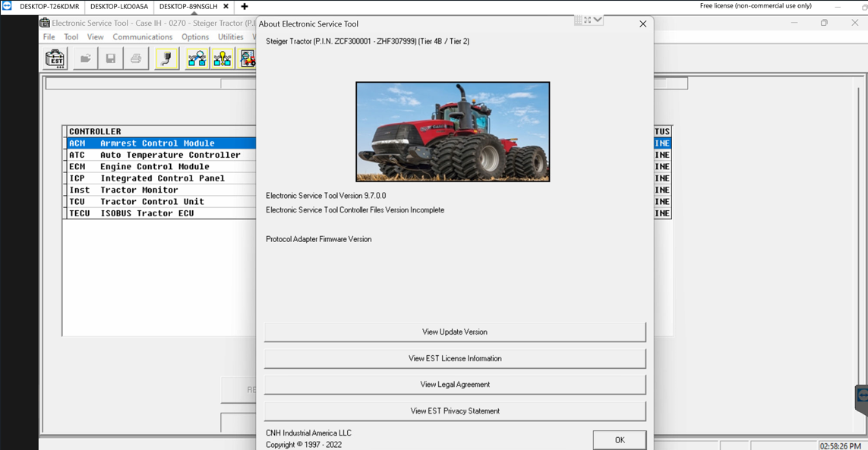Click the View Update Version button
Screen dimensions: 868x450
(x=454, y=332)
